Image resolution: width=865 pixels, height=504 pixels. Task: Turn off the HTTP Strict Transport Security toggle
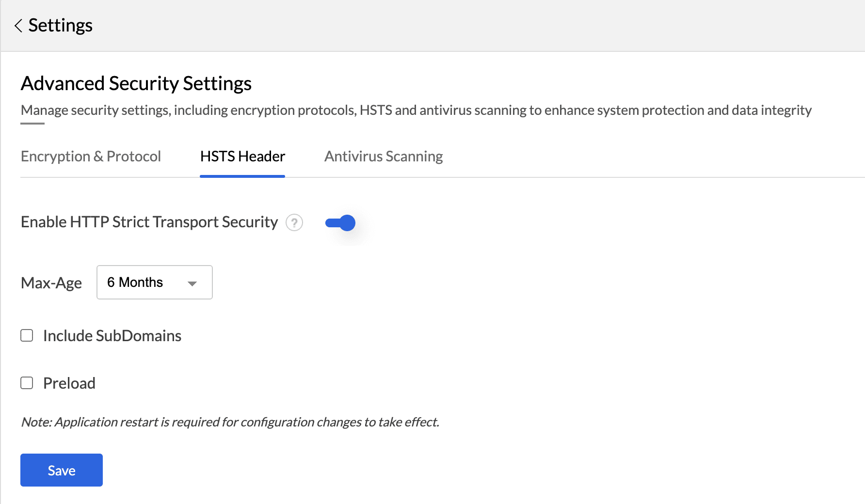pos(340,223)
